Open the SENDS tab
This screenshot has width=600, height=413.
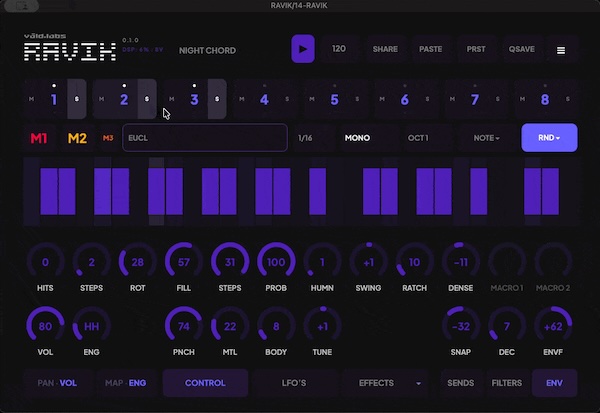click(461, 383)
